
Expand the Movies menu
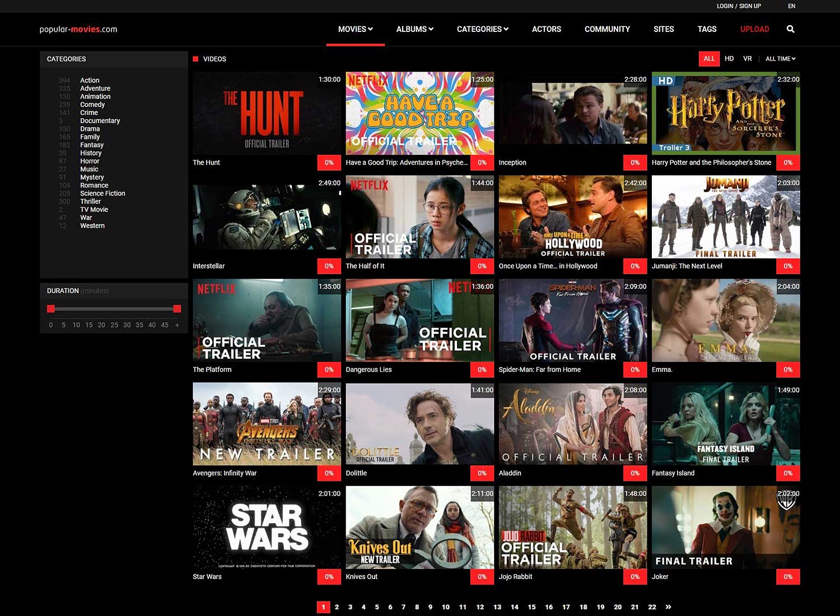355,29
